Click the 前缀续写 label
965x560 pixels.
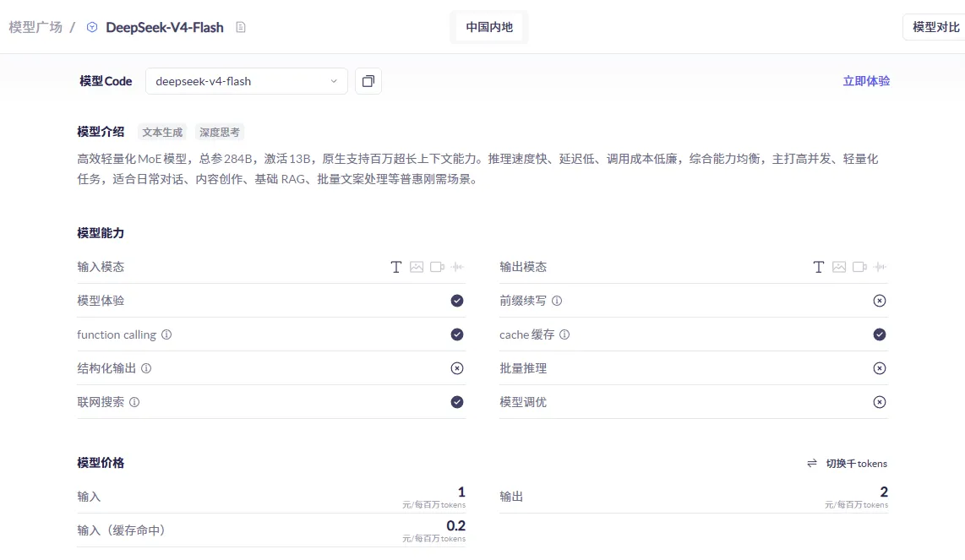coord(523,301)
